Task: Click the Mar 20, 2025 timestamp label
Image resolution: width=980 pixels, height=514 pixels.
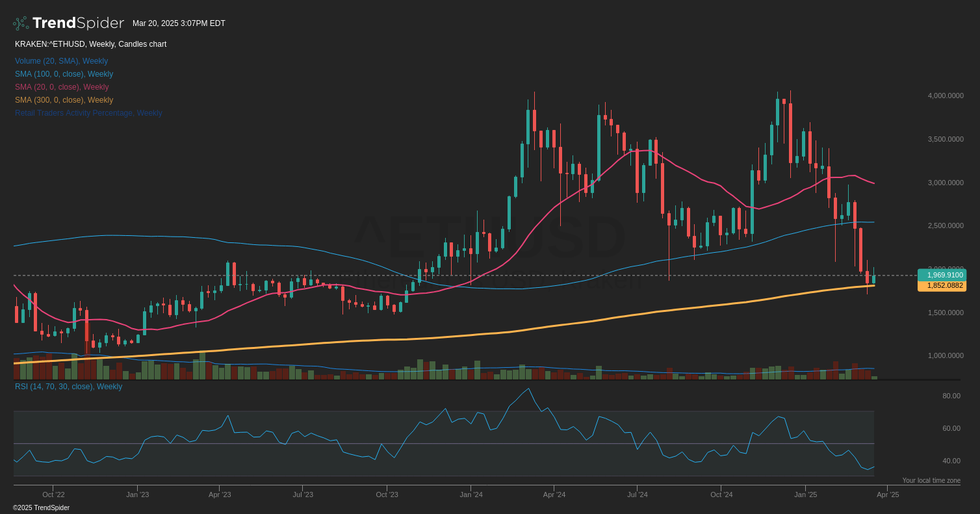Action: [x=179, y=23]
